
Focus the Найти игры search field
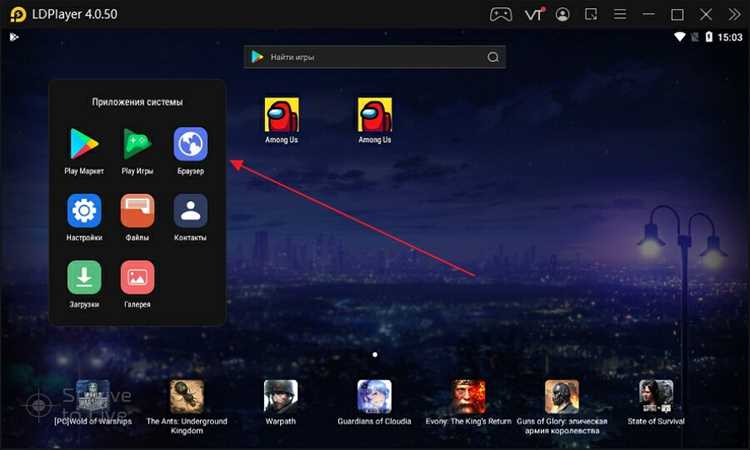[x=375, y=57]
